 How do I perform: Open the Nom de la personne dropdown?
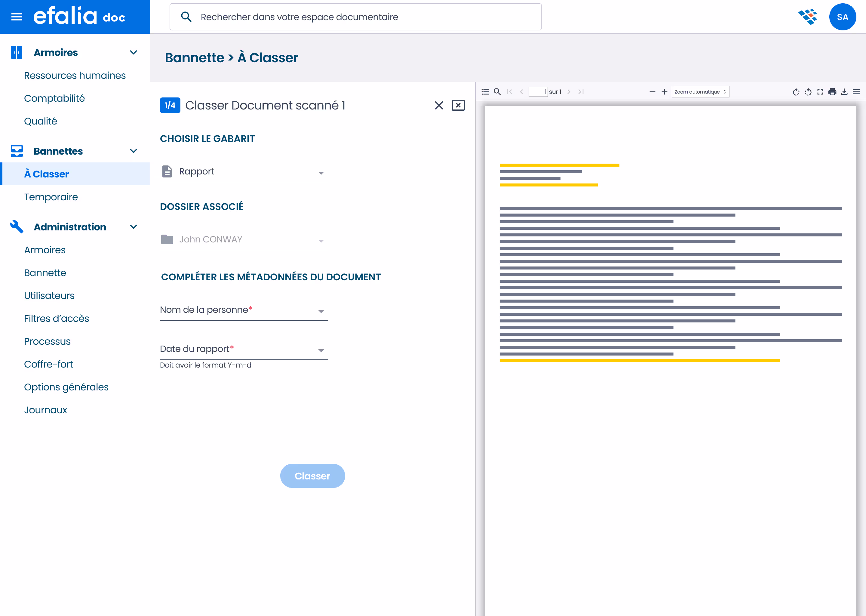tap(244, 310)
